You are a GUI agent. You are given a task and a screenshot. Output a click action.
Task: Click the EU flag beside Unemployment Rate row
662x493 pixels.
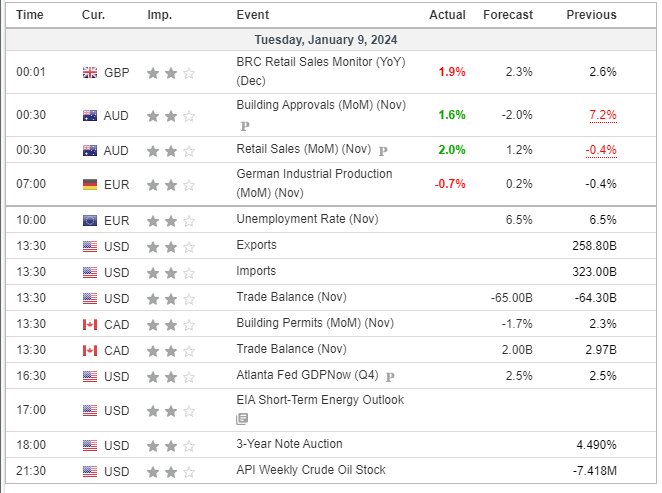pyautogui.click(x=90, y=220)
